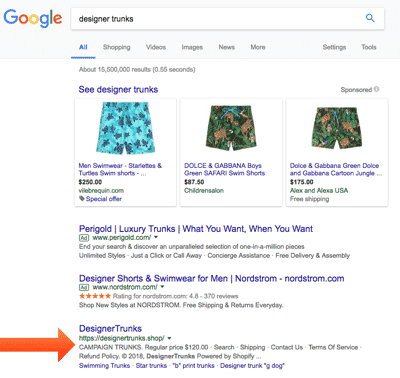This screenshot has height=378, width=400.
Task: Click the $175.00 price text
Action: [302, 182]
